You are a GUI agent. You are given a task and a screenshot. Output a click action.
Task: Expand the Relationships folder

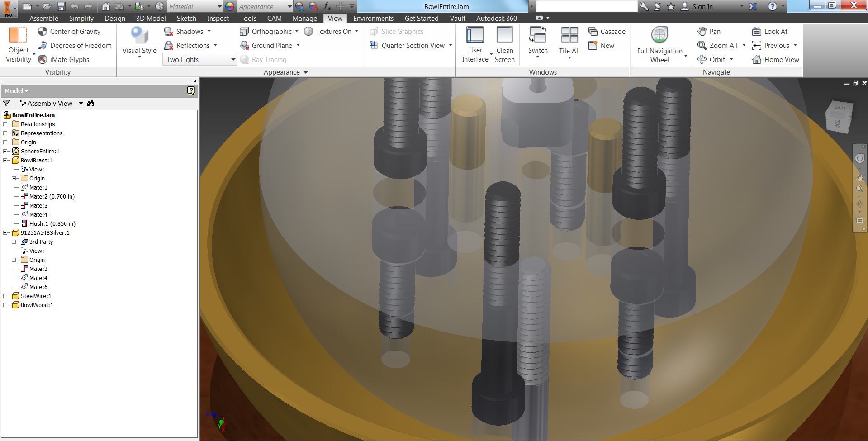(x=5, y=124)
